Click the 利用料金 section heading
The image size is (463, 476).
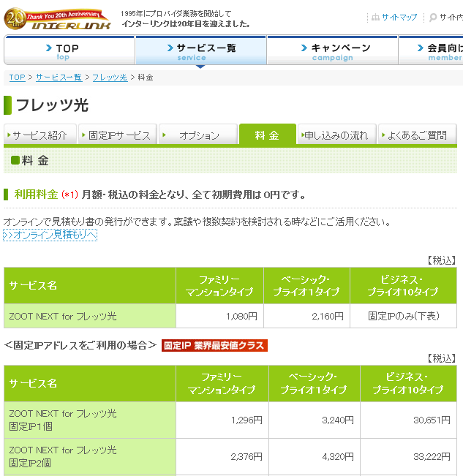36,194
